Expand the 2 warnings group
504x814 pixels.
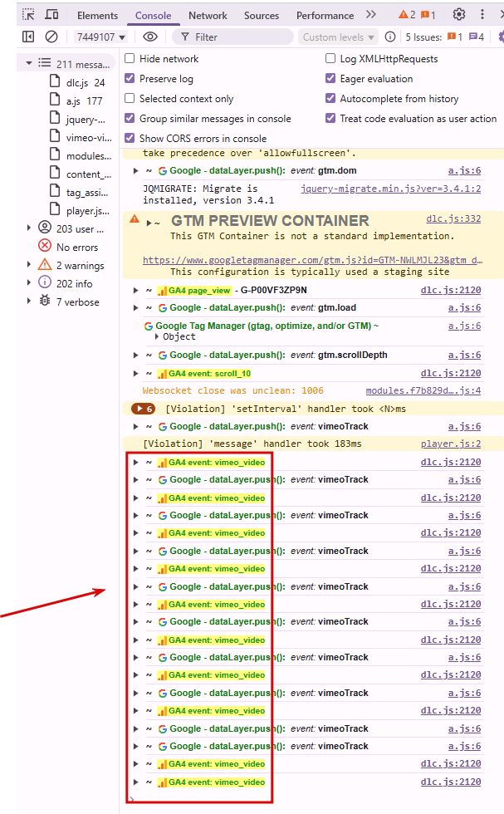pos(29,265)
